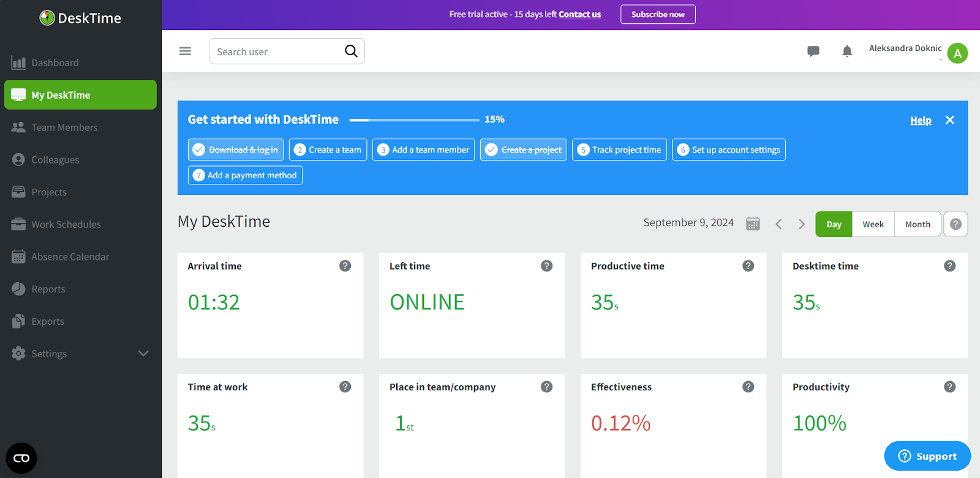
Task: Switch to Month view
Action: point(918,224)
